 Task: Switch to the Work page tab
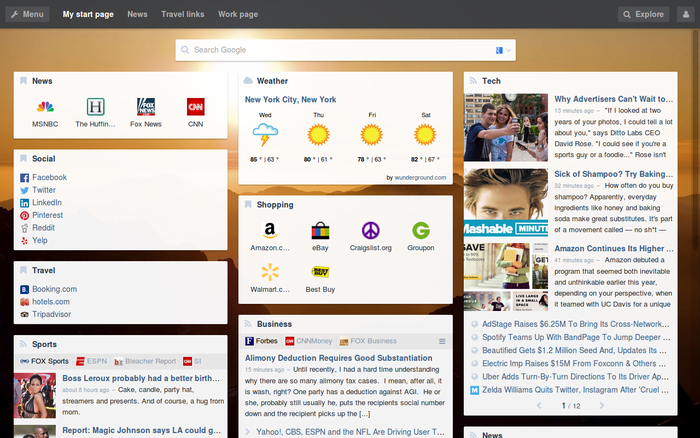coord(238,14)
